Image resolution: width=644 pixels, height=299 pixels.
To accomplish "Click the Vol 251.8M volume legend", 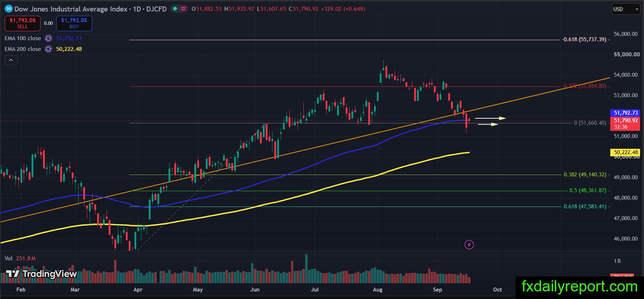I will 20,258.
